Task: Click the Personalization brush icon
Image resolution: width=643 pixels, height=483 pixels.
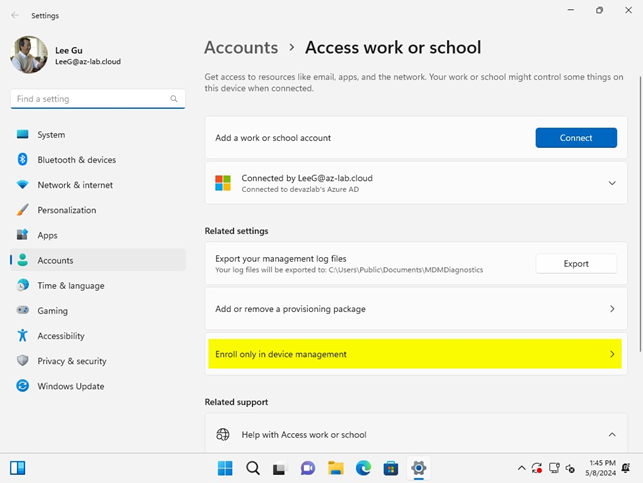Action: point(23,210)
